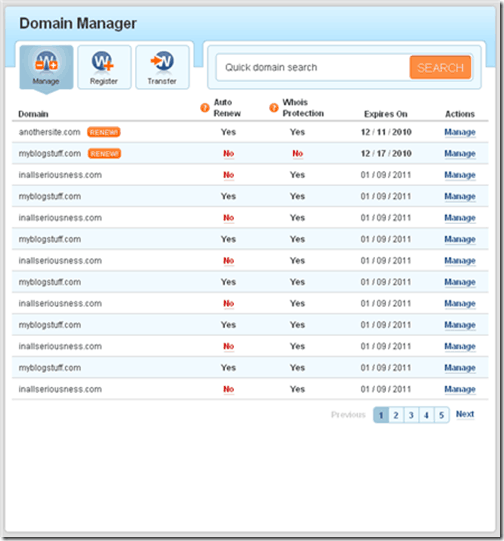The image size is (504, 541).
Task: Click the Domain Manager page title
Action: point(78,23)
